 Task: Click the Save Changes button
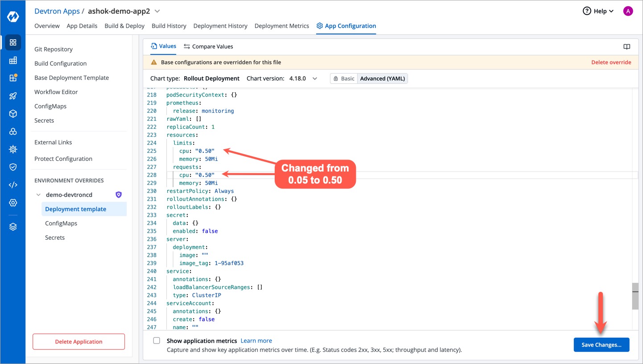601,345
